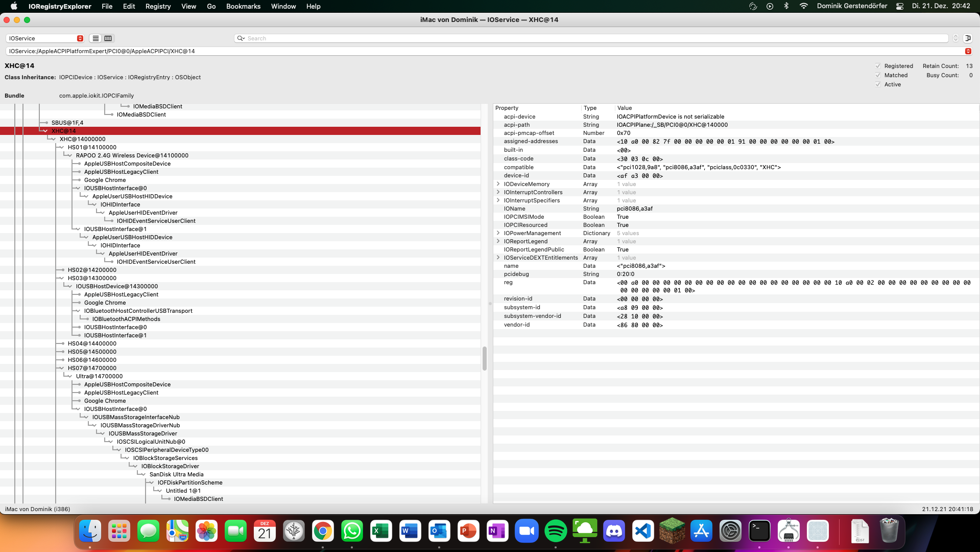
Task: Expand the IODeviceMemory array
Action: tap(498, 184)
